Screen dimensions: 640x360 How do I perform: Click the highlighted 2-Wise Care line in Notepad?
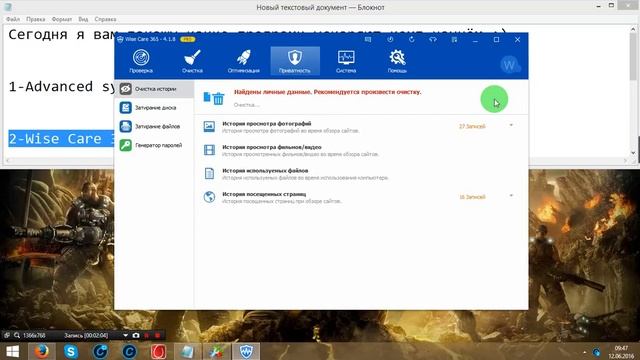coord(61,139)
